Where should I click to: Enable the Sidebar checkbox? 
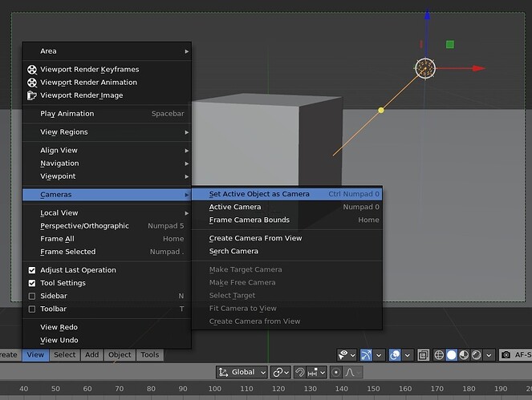pyautogui.click(x=32, y=296)
